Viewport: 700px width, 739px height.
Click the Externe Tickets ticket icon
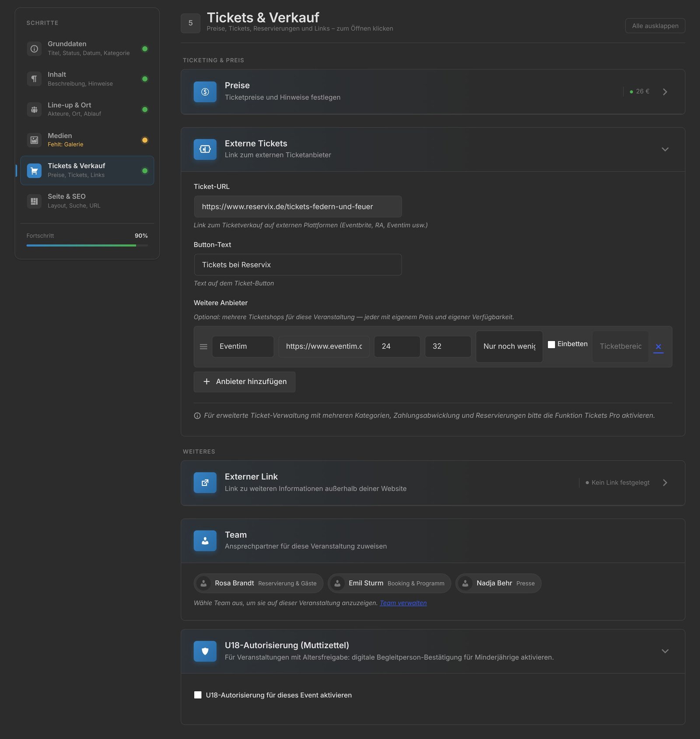coord(205,150)
